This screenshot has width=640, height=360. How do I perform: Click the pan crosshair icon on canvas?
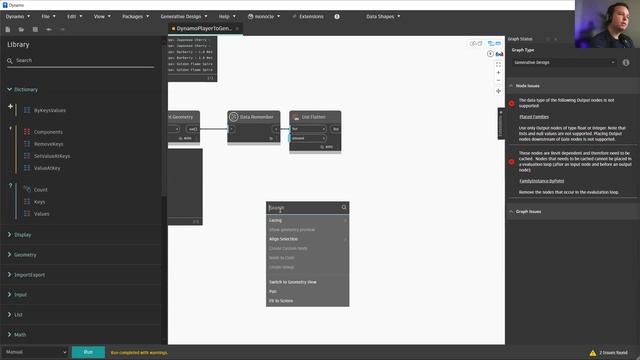tap(498, 91)
